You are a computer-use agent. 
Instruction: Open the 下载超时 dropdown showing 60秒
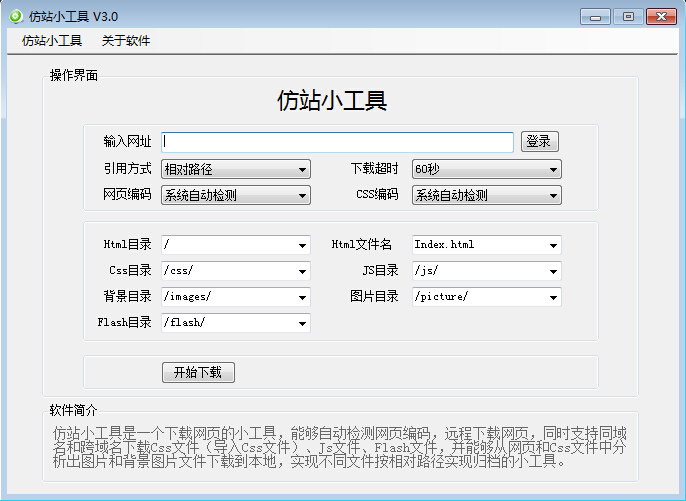click(x=487, y=170)
